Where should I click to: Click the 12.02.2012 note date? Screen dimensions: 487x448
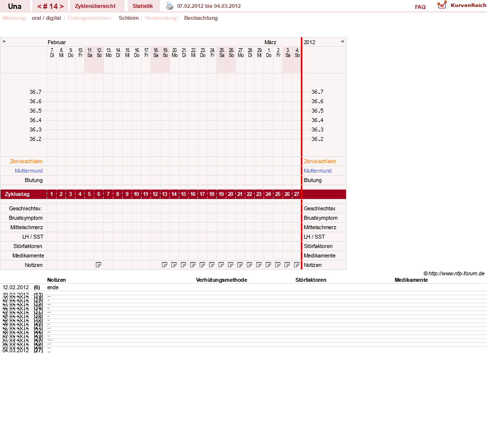tap(15, 287)
